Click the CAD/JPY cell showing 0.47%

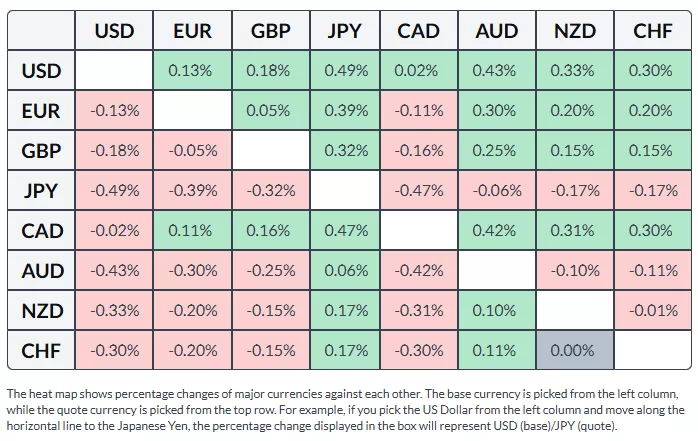[345, 231]
